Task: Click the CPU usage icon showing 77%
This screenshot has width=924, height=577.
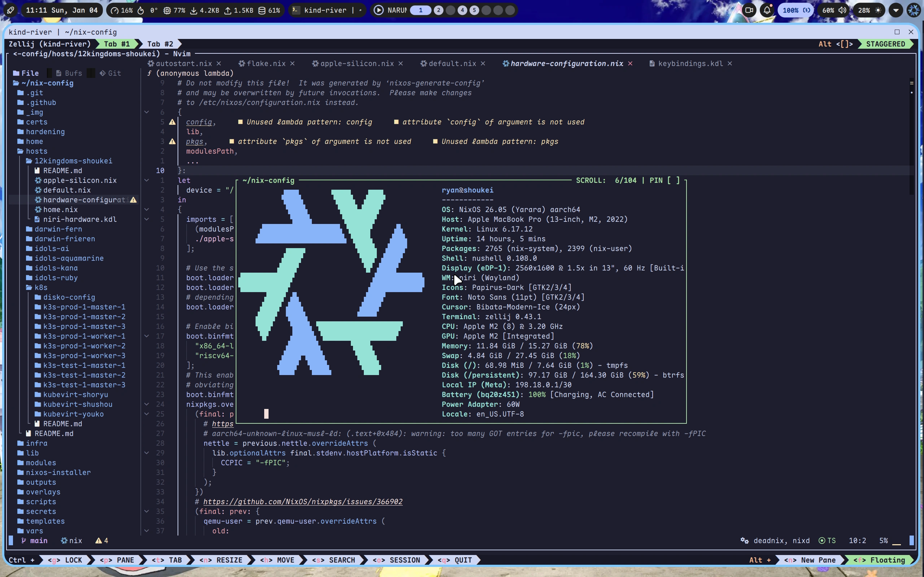Action: 167,10
